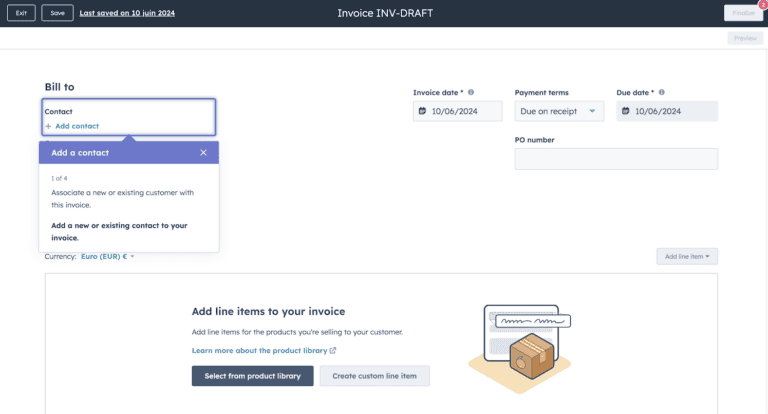Click the red notification badge in top corner
Viewport: 768px width, 414px height.
(763, 5)
